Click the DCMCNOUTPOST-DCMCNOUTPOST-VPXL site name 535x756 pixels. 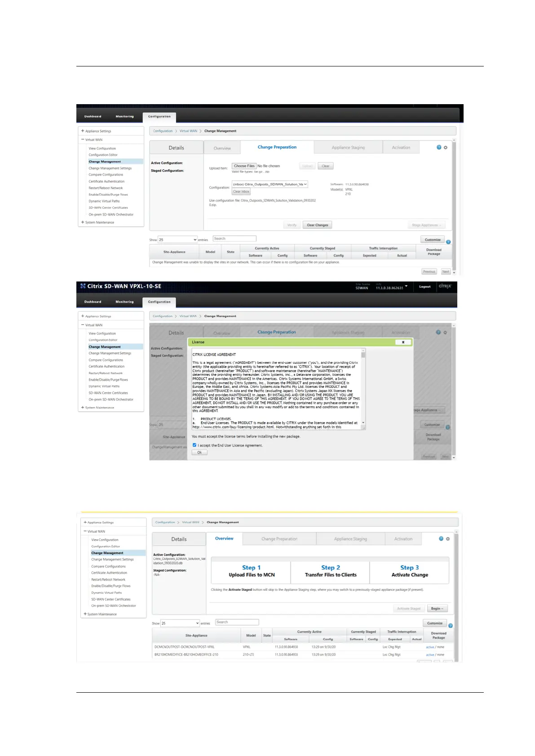(184, 647)
